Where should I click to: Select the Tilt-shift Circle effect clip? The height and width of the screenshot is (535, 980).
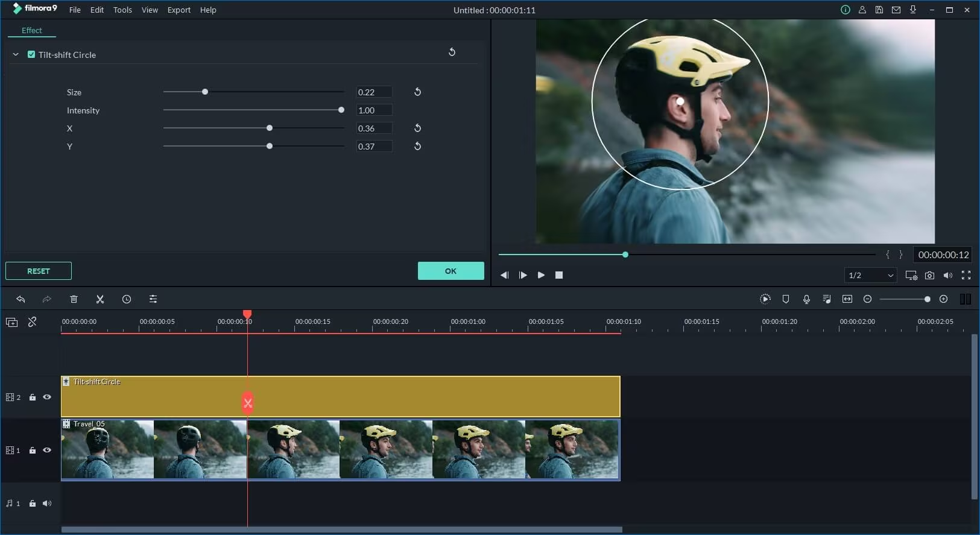341,396
